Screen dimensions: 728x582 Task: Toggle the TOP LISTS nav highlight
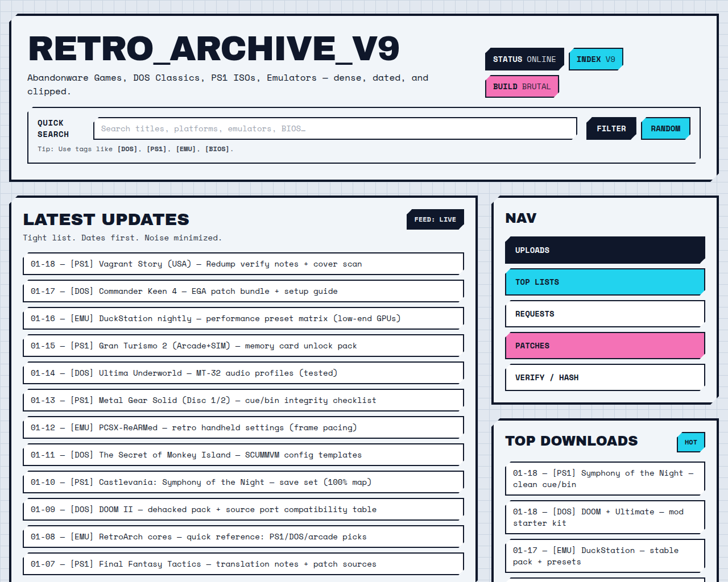(x=605, y=282)
